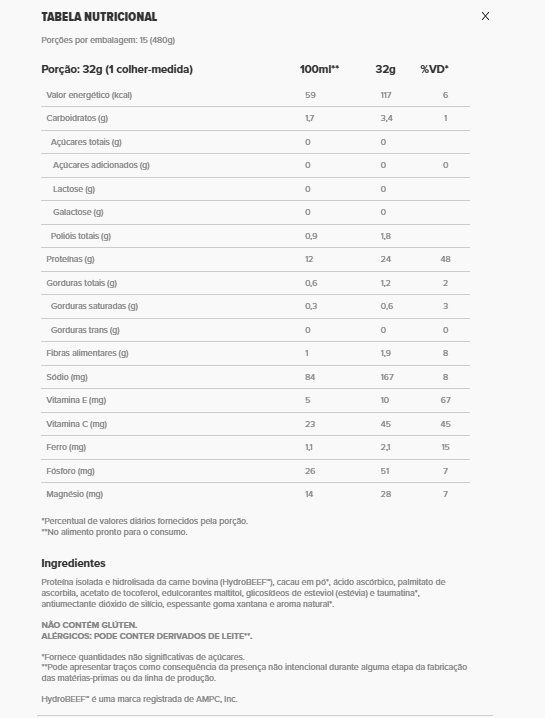Select the Vitamina E (mg) row label
Screen dimensions: 545x718
coord(76,400)
